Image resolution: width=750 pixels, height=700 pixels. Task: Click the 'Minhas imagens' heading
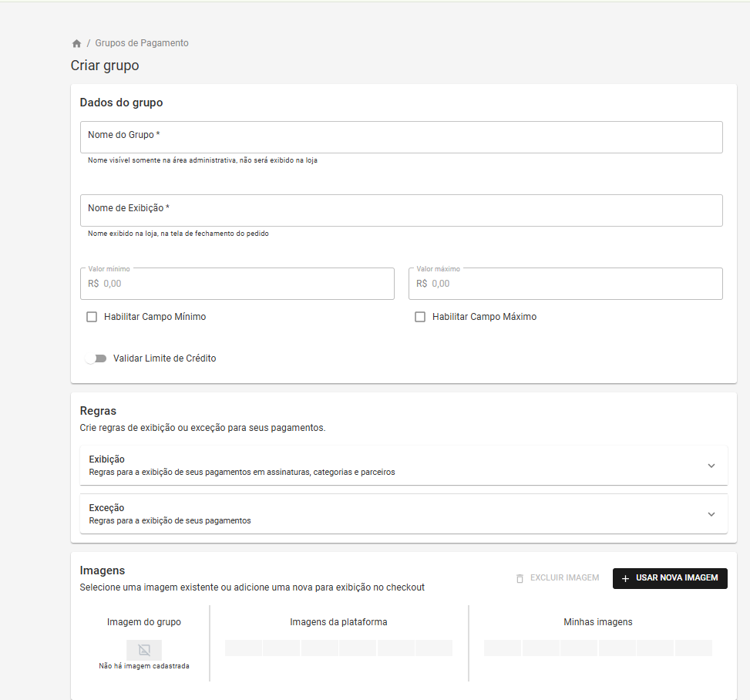click(x=598, y=622)
